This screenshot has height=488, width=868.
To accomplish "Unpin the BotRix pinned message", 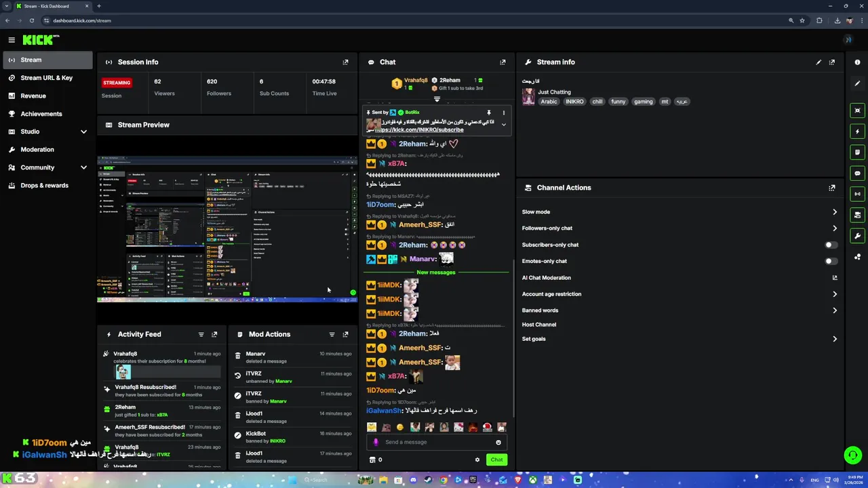I will point(488,113).
